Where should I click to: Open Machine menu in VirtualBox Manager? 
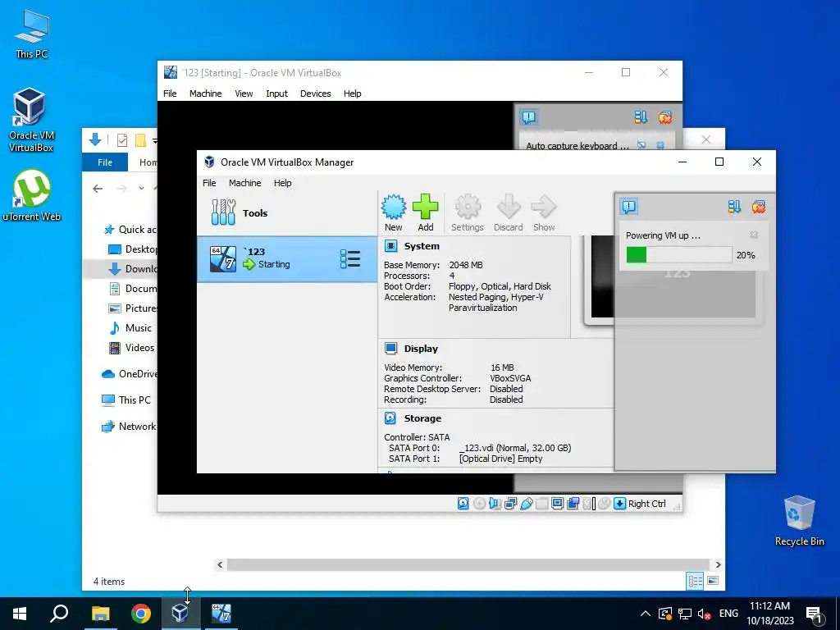pos(244,183)
